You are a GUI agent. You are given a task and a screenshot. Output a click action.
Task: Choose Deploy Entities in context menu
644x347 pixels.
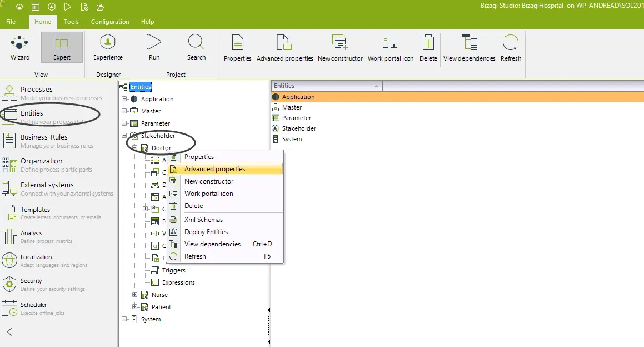224,232
